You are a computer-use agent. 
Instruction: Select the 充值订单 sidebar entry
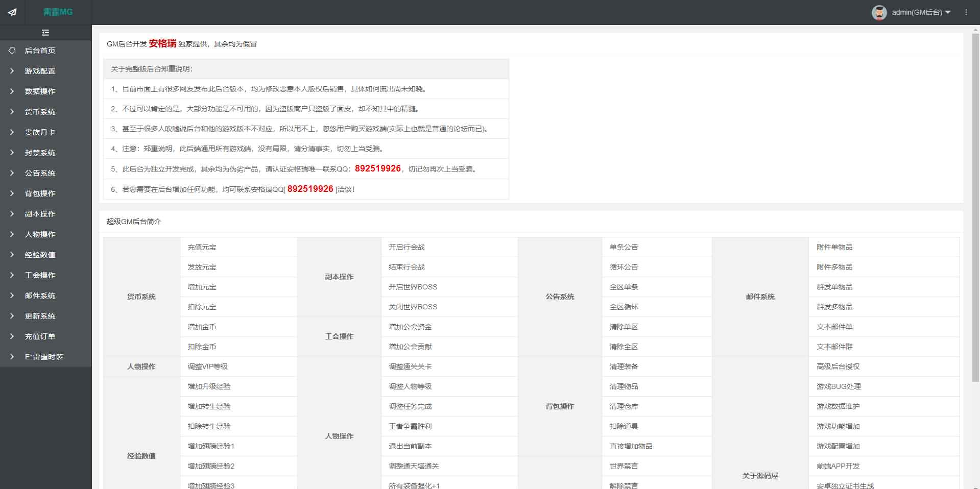(x=40, y=336)
